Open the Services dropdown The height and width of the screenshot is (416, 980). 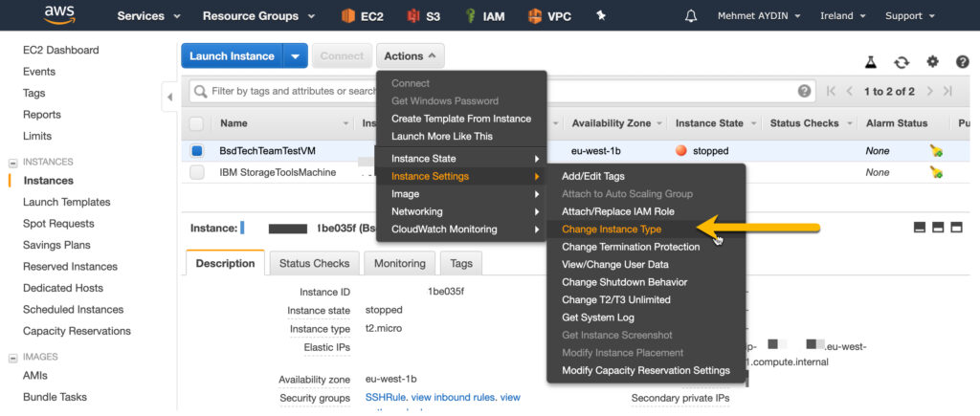click(148, 16)
